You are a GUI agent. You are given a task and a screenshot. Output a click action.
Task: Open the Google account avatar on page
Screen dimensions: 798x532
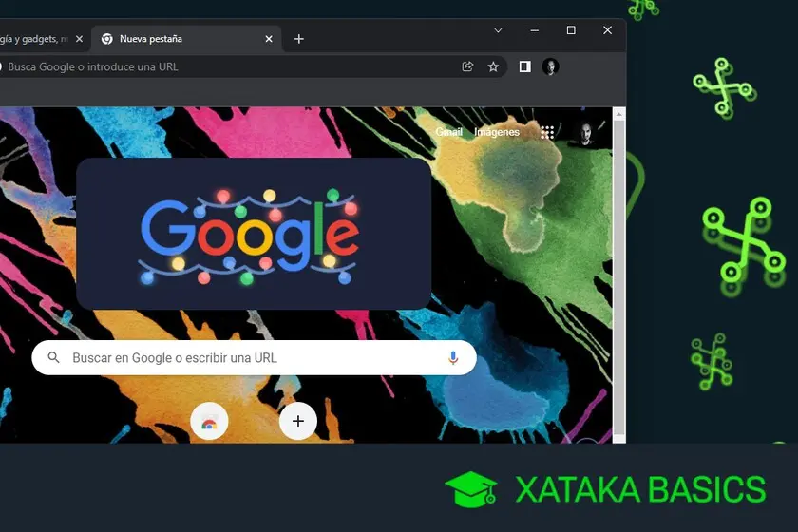pyautogui.click(x=585, y=133)
